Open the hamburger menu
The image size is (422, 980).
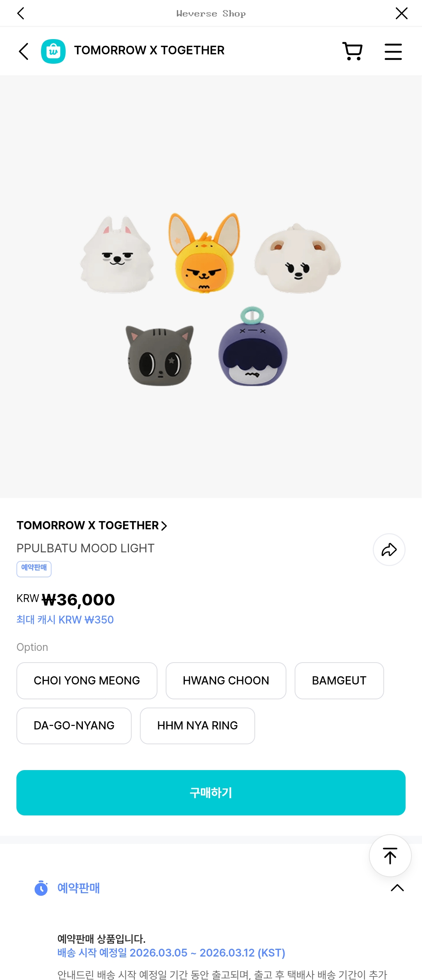pyautogui.click(x=393, y=51)
